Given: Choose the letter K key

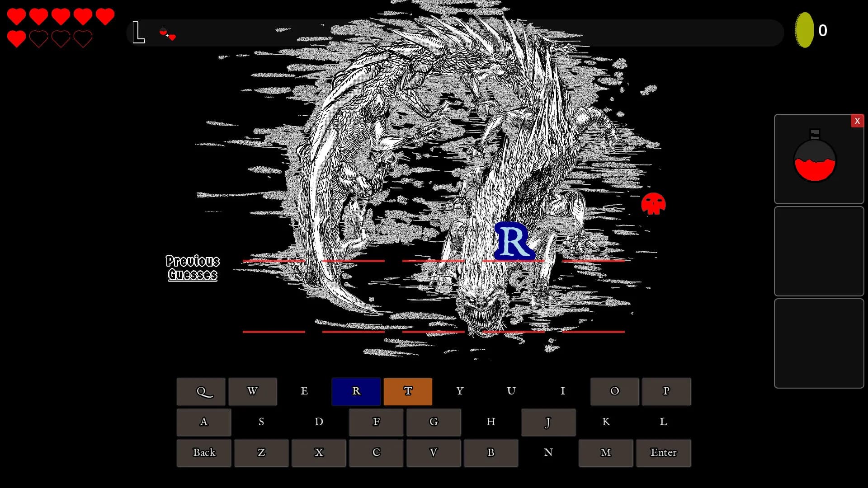Looking at the screenshot, I should click(x=606, y=422).
